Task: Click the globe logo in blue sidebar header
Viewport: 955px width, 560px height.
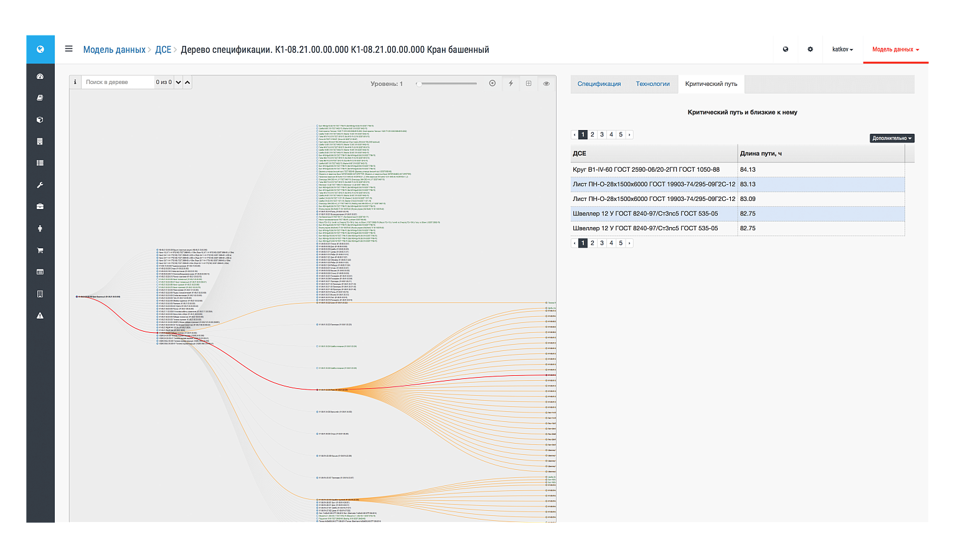Action: (40, 49)
